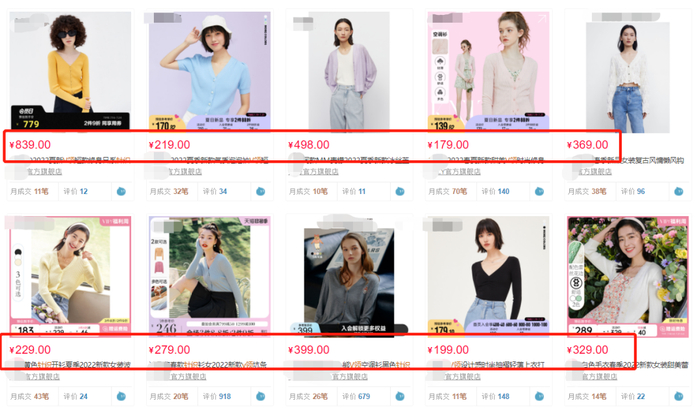This screenshot has width=700, height=414.
Task: Open 评价 679 reviews link
Action: point(356,397)
